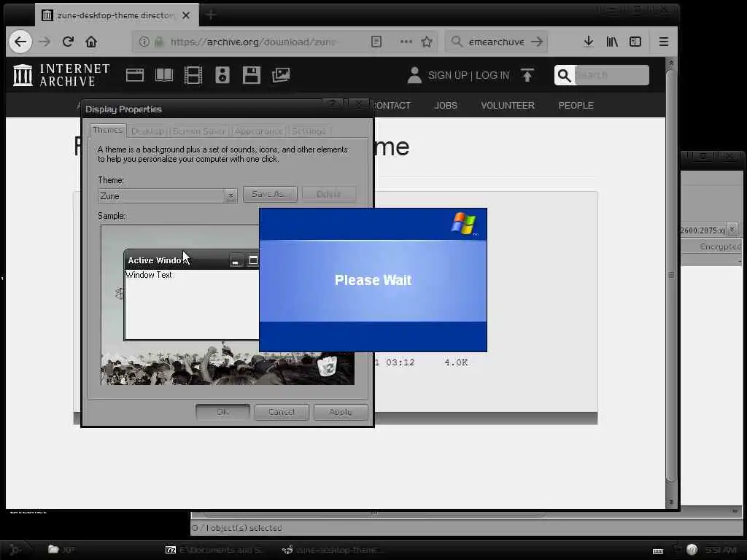Open the Internet Archive video film icon
747x560 pixels.
click(193, 75)
